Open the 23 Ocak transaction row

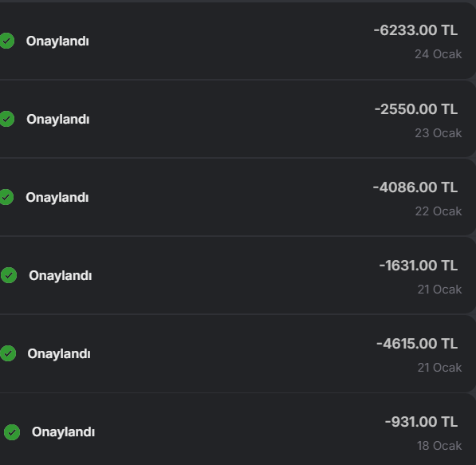coord(238,119)
